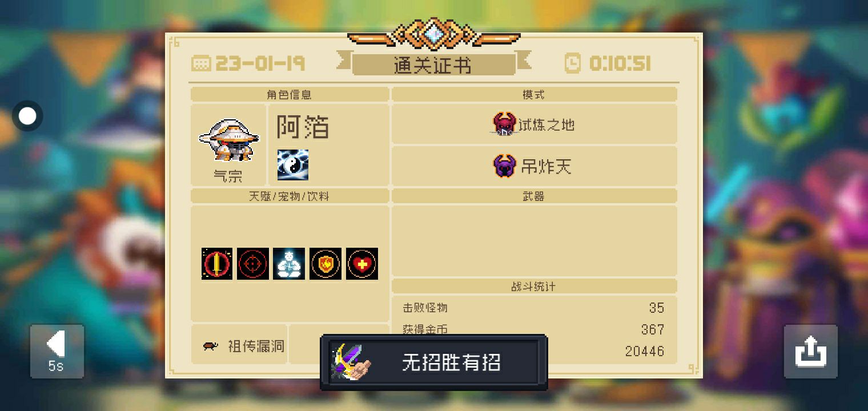This screenshot has height=411, width=868.
Task: Tap the white circle floating assist button
Action: tap(27, 116)
